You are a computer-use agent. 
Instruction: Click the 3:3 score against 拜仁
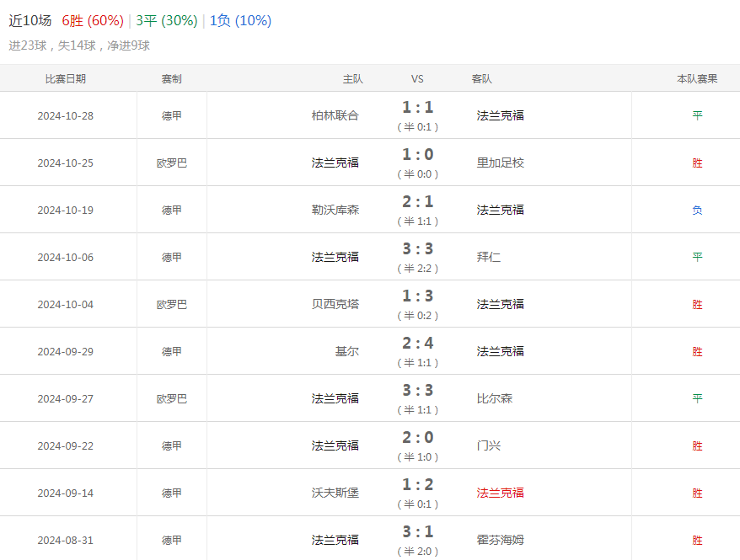(418, 248)
